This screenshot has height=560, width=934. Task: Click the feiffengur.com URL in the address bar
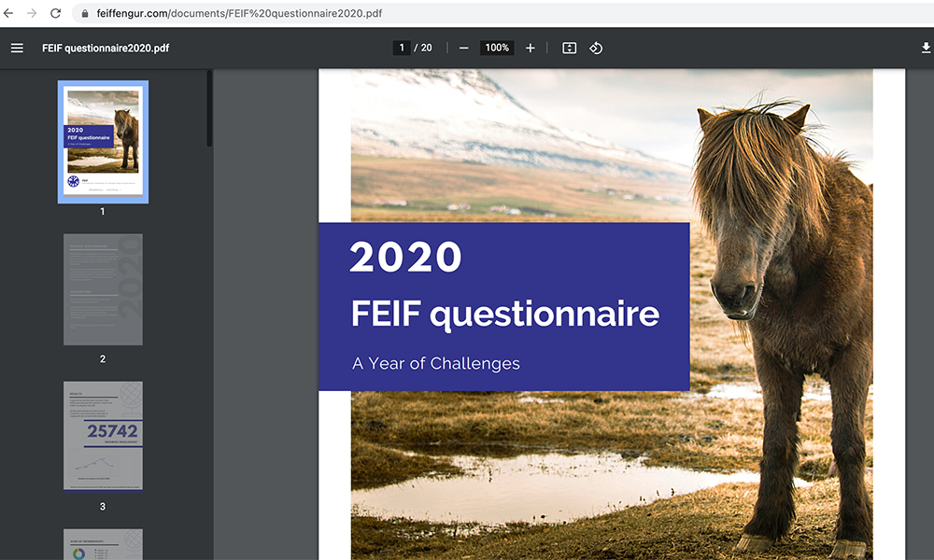click(239, 13)
